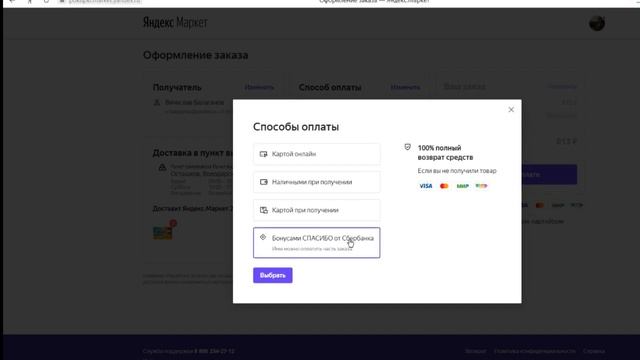Click 'Если вы не получили товар' text
The width and height of the screenshot is (640, 360).
click(457, 171)
